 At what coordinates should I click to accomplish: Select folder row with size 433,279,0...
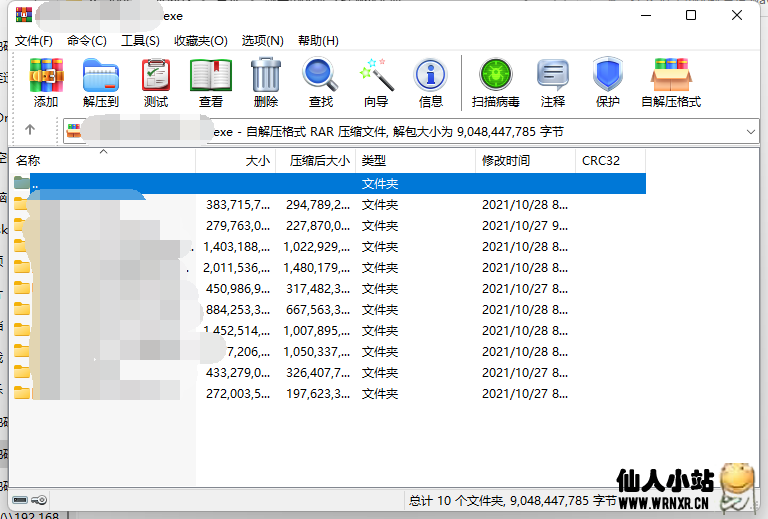(x=328, y=373)
